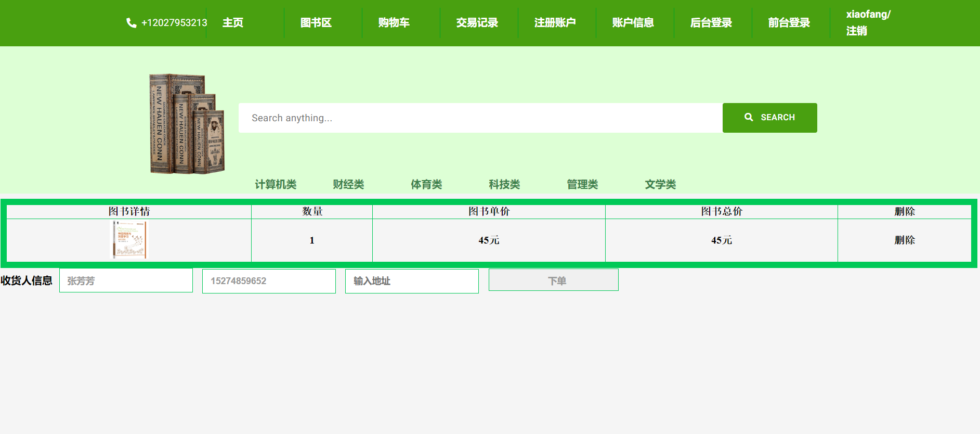Click the 图书详情 column header
Viewport: 980px width, 434px height.
tap(129, 211)
